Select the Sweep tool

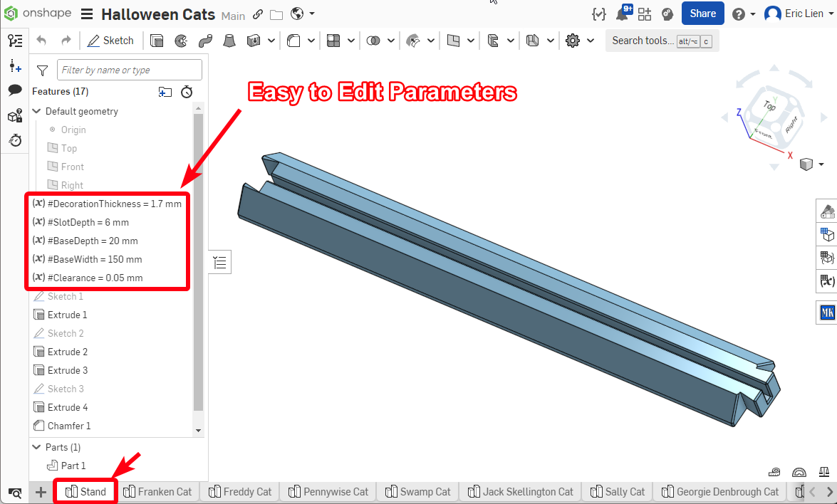point(205,41)
